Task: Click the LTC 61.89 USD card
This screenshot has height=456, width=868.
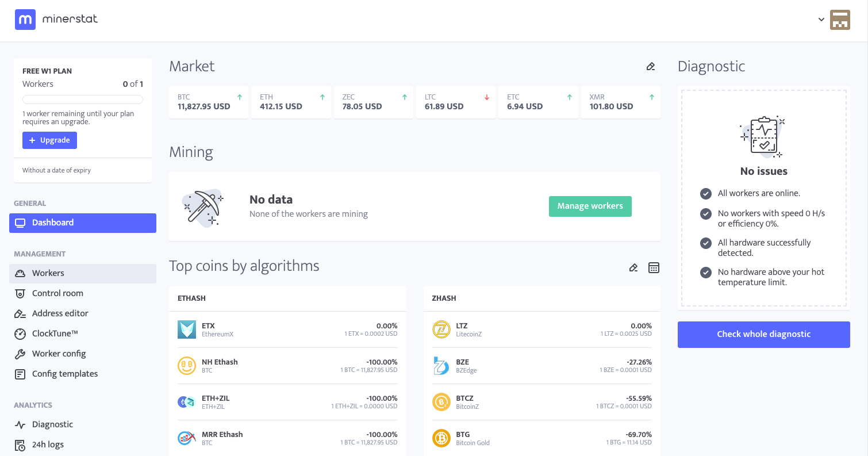Action: click(x=456, y=102)
